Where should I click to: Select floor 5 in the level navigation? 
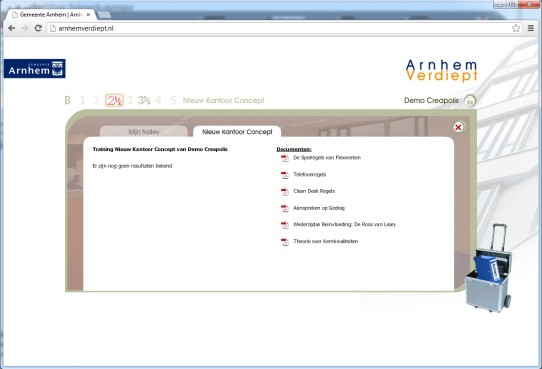point(173,100)
